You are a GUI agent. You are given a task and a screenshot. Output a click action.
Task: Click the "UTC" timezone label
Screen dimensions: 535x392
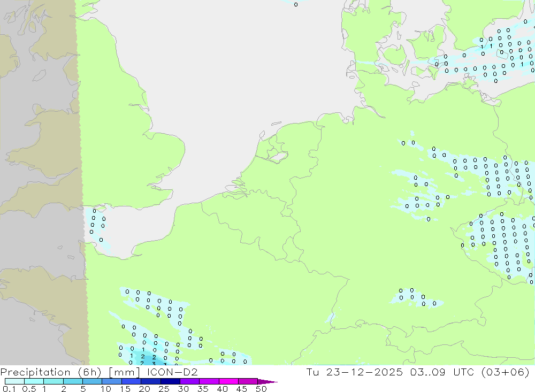click(x=464, y=372)
